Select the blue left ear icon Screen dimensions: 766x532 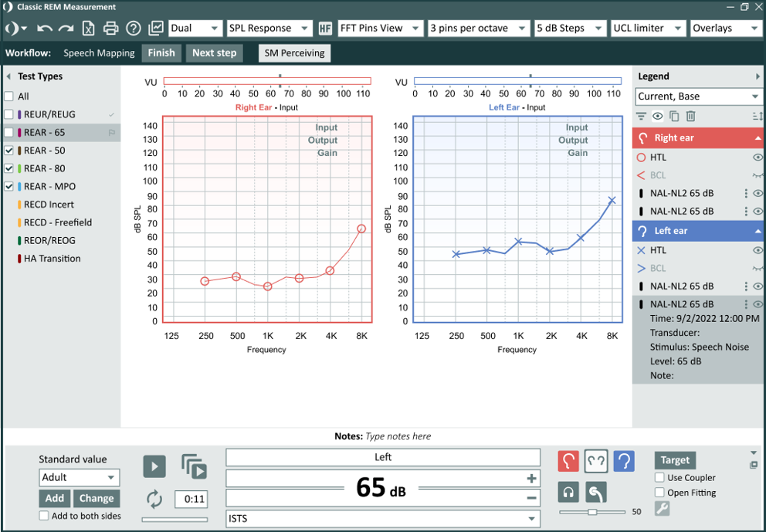[624, 461]
